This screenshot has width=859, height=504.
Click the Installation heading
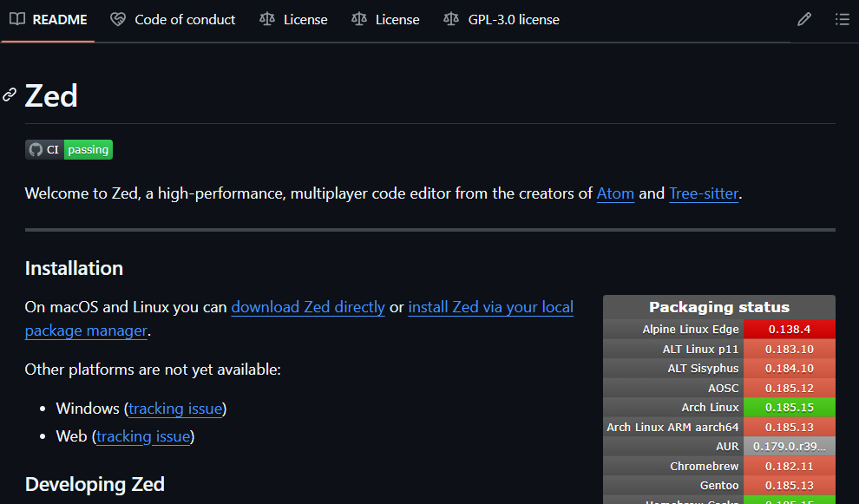point(74,268)
